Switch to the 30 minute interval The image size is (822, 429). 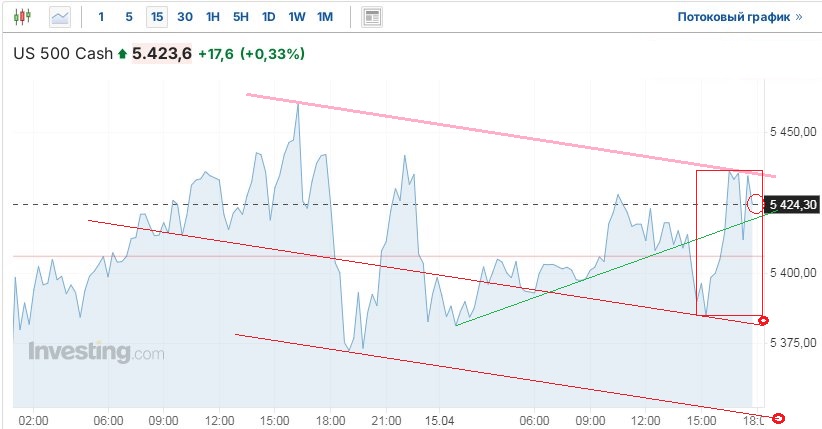click(185, 17)
